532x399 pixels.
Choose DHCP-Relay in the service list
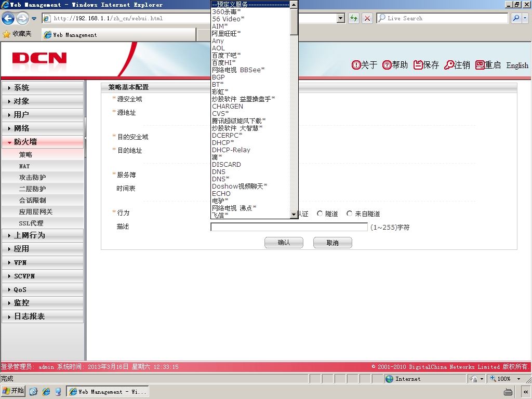click(250, 150)
